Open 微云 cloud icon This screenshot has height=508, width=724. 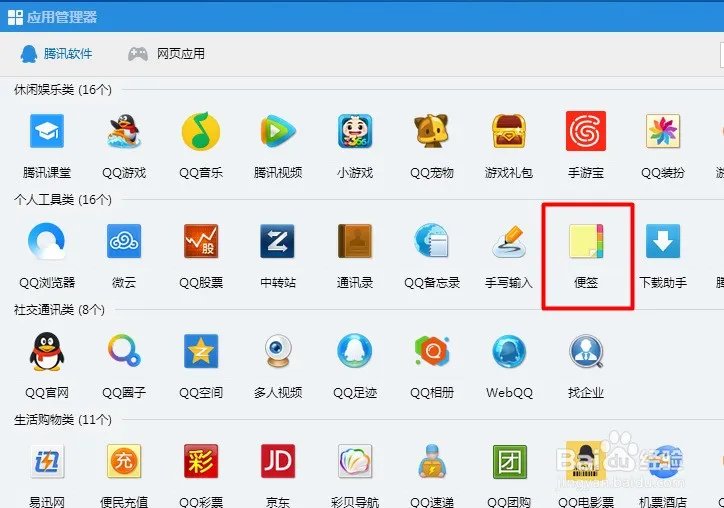coord(124,241)
